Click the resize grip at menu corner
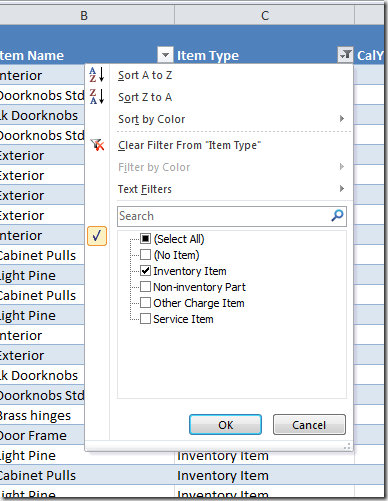The width and height of the screenshot is (388, 501). 347,446
